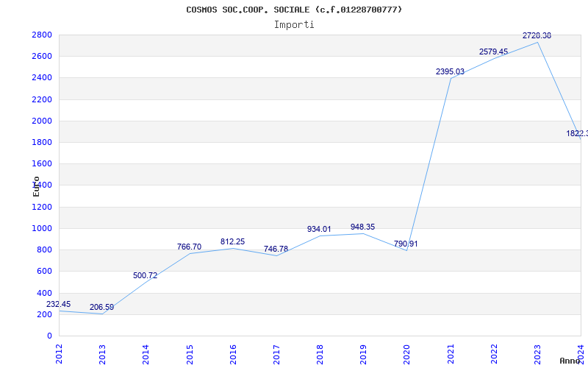Click the 2015 x-axis year label

(x=190, y=354)
